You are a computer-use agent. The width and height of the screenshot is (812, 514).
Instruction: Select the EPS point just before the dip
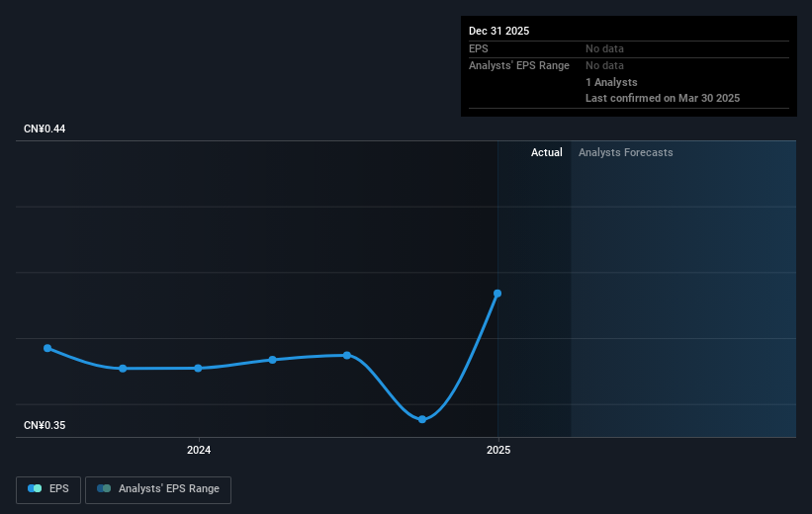click(347, 355)
